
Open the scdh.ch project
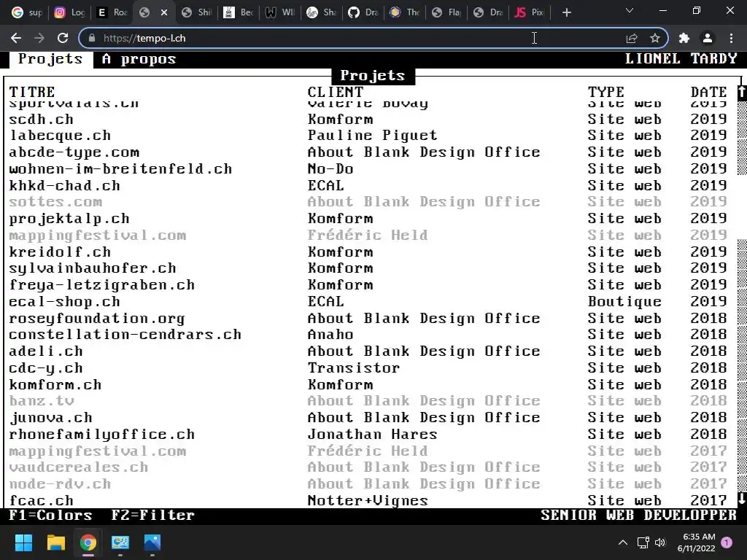[x=42, y=119]
